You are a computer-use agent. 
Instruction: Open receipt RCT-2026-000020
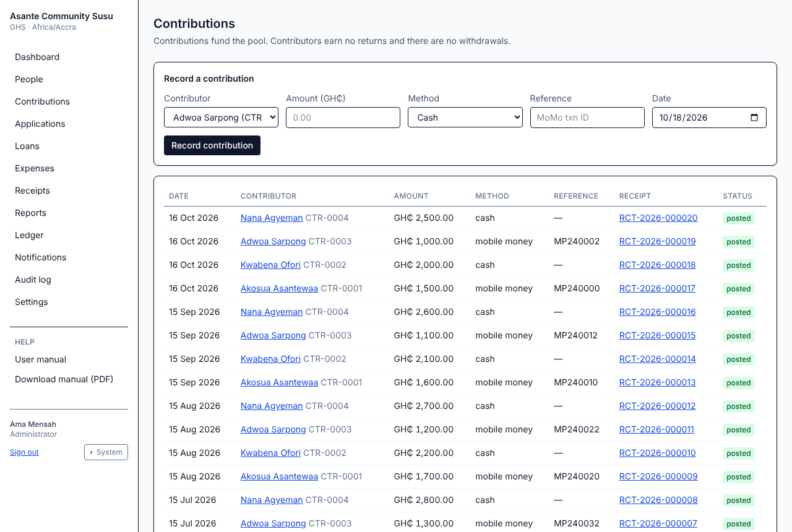point(658,218)
